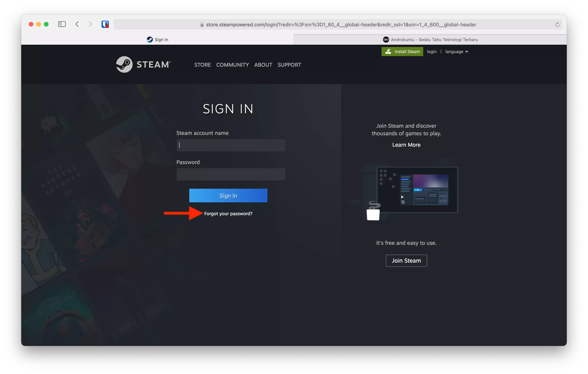Click the Forgot your password link
Viewport: 588px width, 374px height.
(228, 213)
